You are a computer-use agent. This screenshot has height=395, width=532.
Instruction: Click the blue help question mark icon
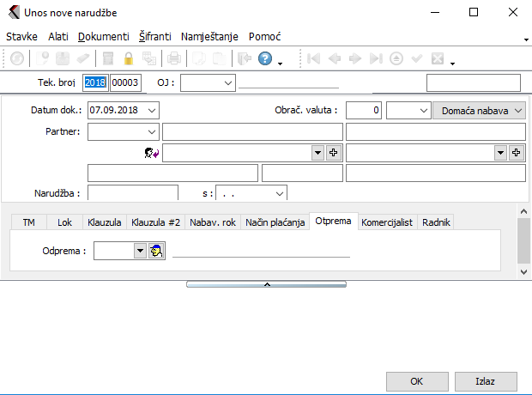pos(265,59)
